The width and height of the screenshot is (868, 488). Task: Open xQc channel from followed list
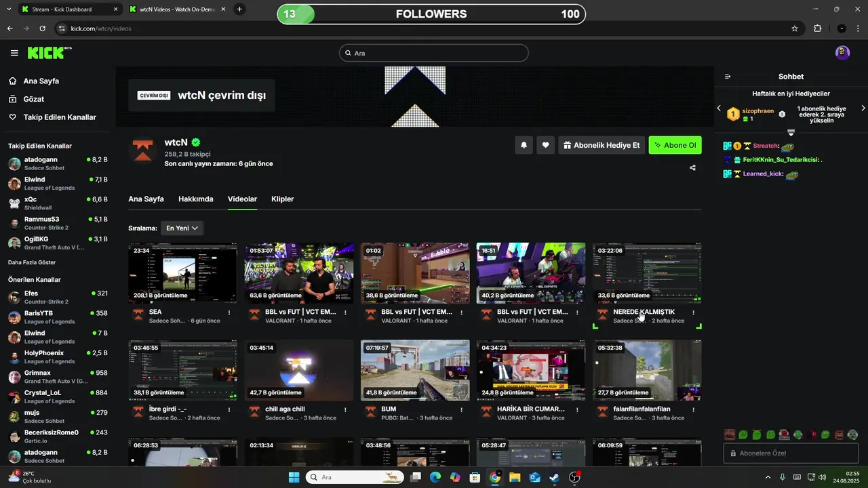click(58, 203)
